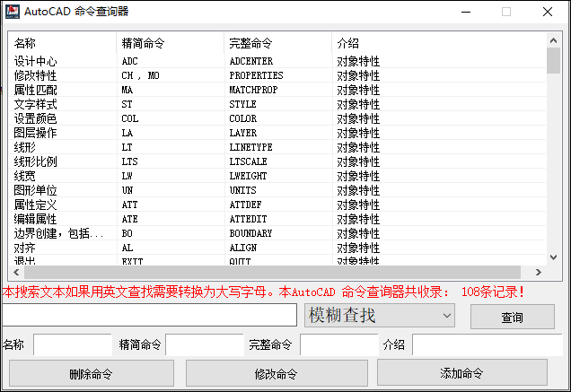This screenshot has height=392, width=571.
Task: Click the vertical scrollbar thumb
Action: pos(554,60)
